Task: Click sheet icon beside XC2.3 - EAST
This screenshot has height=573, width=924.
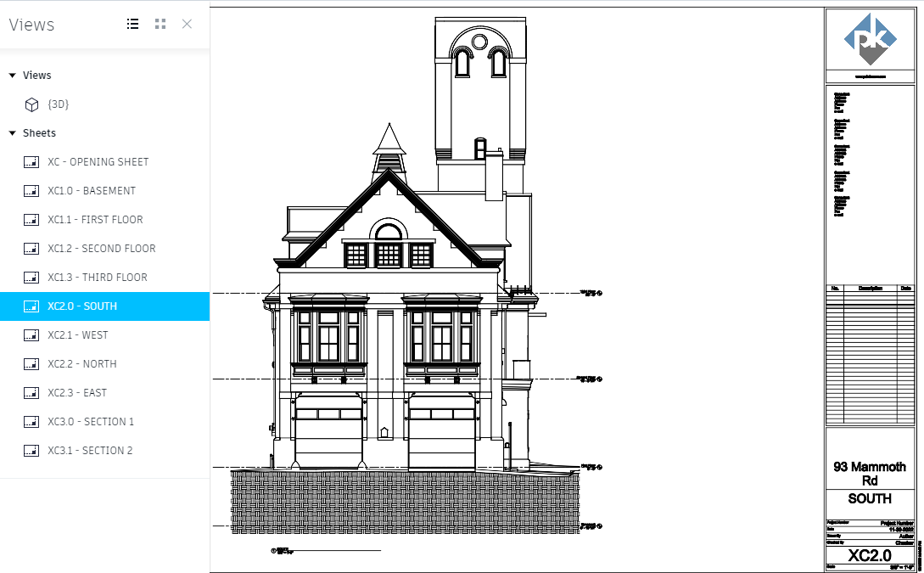Action: [31, 393]
